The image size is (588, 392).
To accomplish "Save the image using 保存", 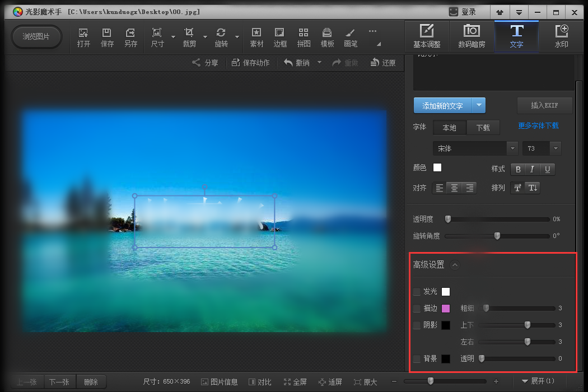I will point(107,37).
